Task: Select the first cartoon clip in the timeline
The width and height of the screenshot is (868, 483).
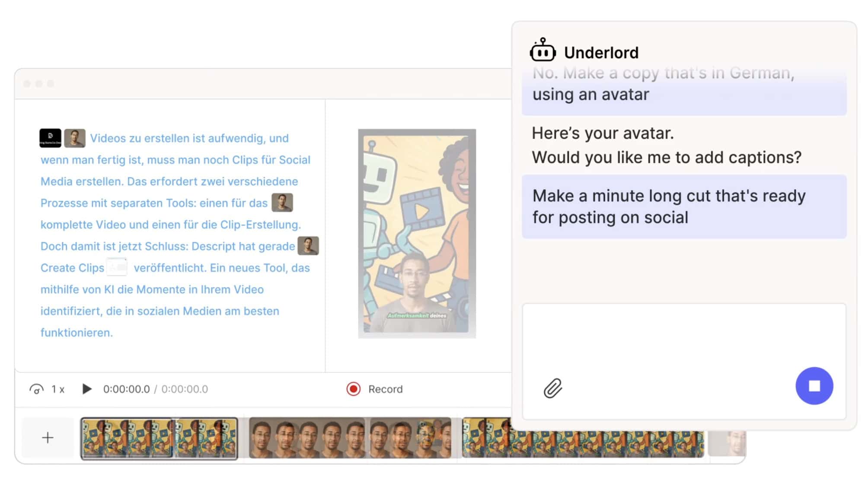Action: 159,438
